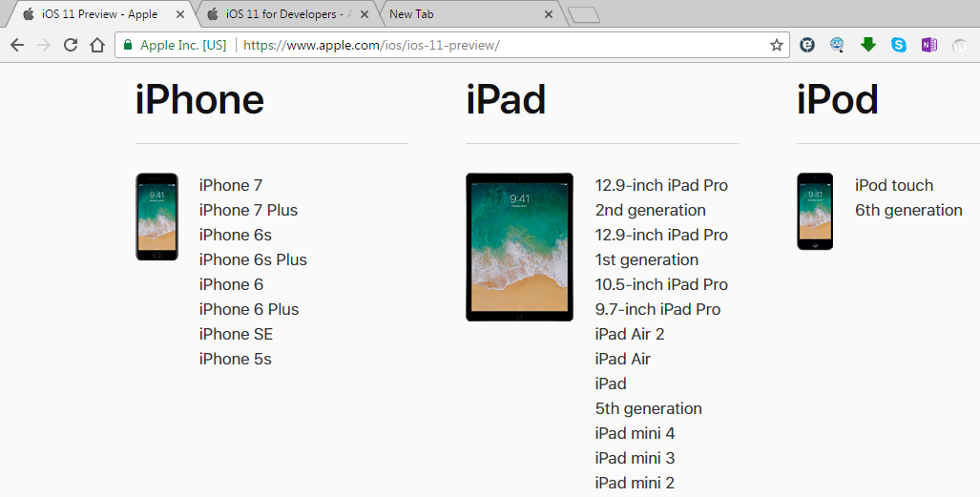Click the text iPhone 5s
The height and width of the screenshot is (497, 980).
236,359
